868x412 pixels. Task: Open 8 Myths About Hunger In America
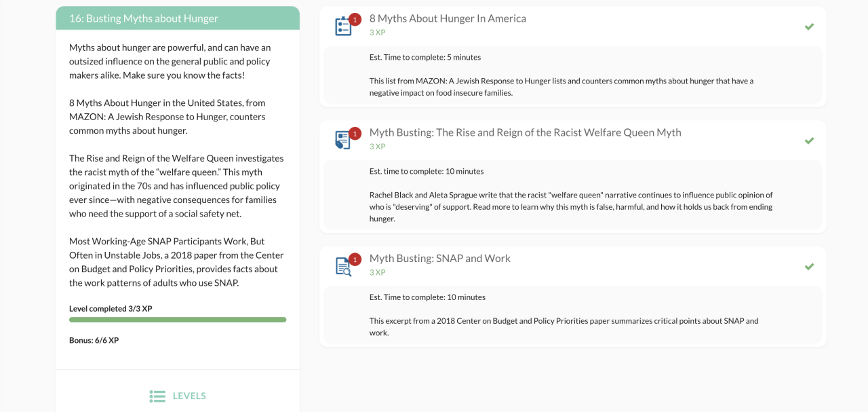(448, 18)
